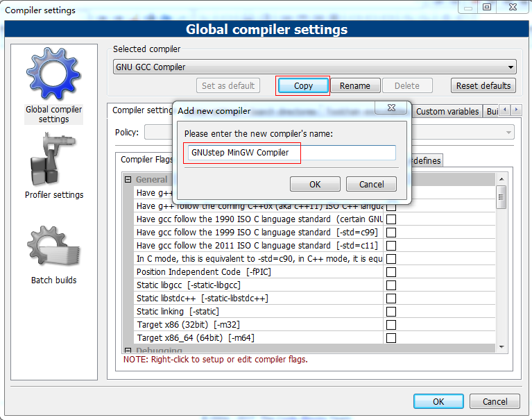Click OK in the Add new compiler dialog
The image size is (532, 420).
tap(315, 184)
